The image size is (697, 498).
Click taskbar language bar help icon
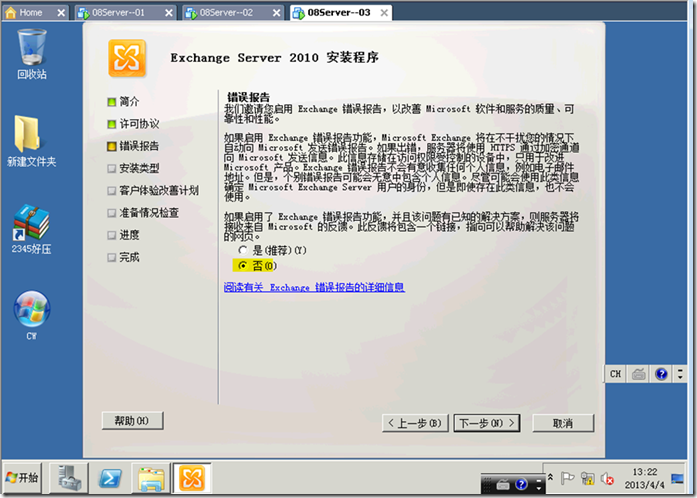521,484
